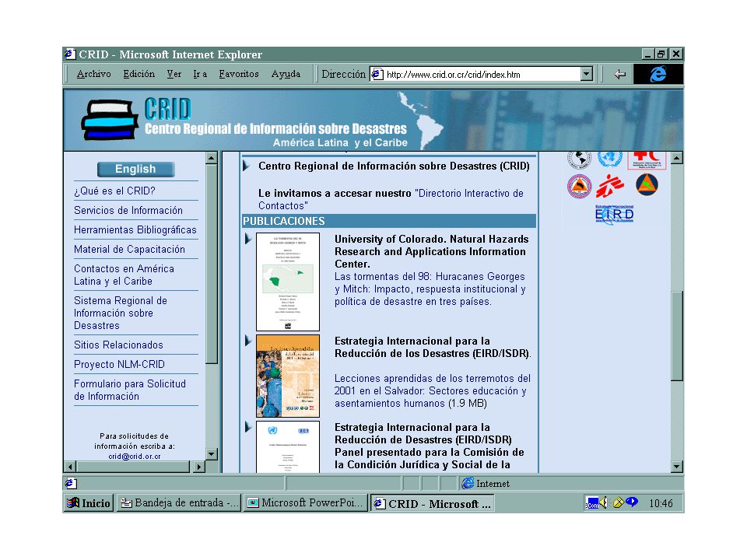Image resolution: width=747 pixels, height=560 pixels.
Task: Click the Las tormentas del 98 cover thumbnail
Action: pos(288,282)
